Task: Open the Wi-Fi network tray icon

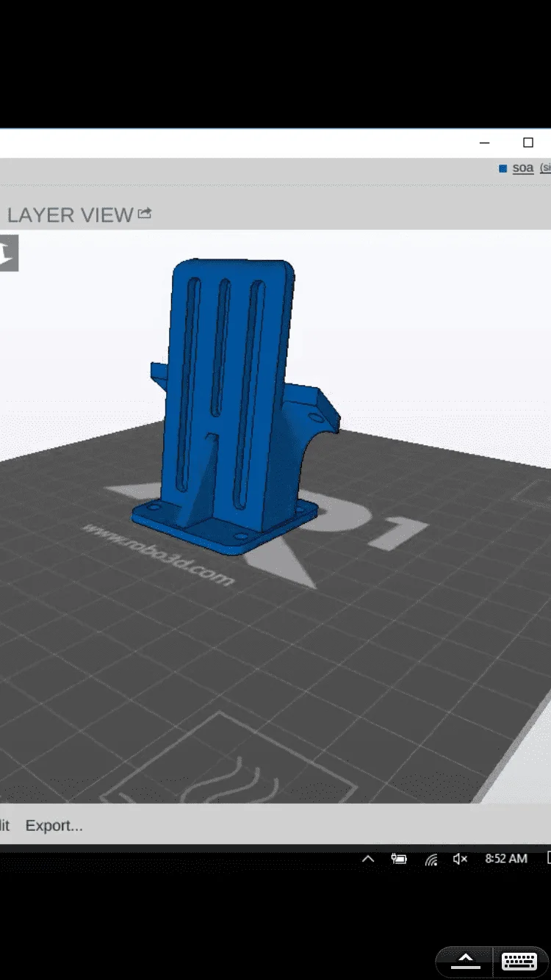Action: (x=431, y=859)
